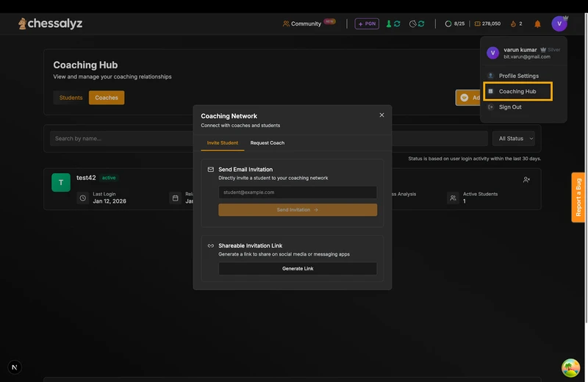Click the remove user icon on test42 row
Screen dimensions: 588x382
(526, 180)
